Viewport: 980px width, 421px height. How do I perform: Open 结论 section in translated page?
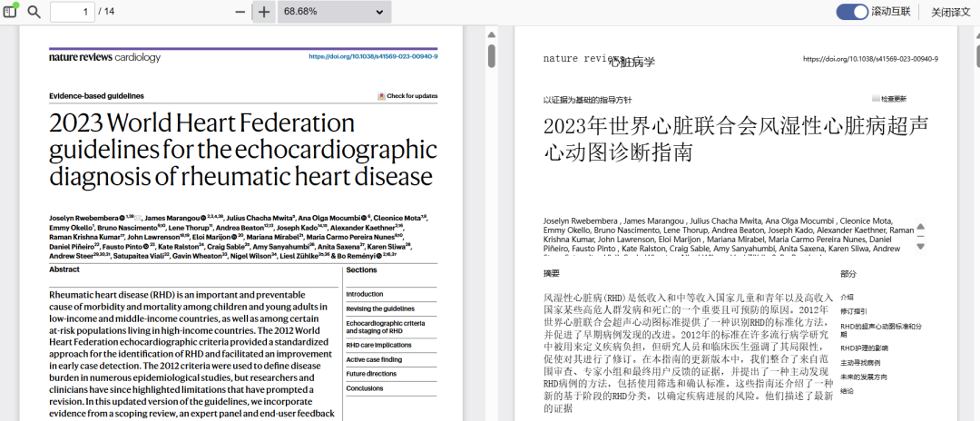[x=847, y=391]
